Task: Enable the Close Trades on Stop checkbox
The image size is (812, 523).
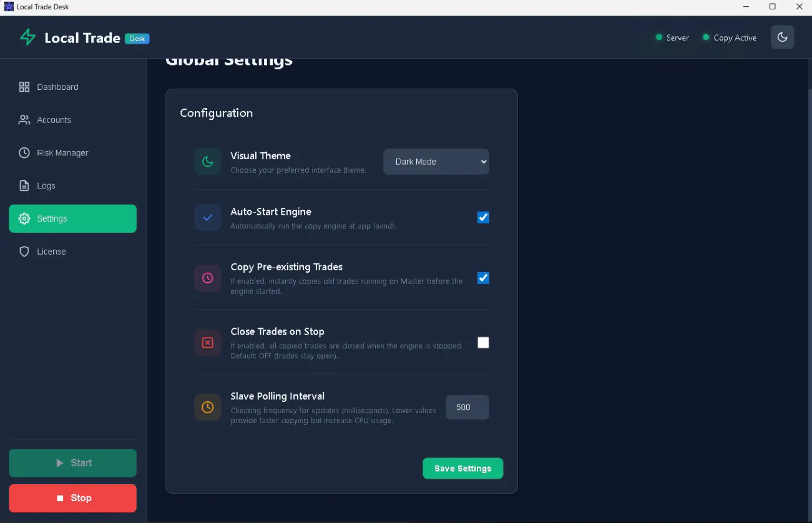Action: click(x=483, y=343)
